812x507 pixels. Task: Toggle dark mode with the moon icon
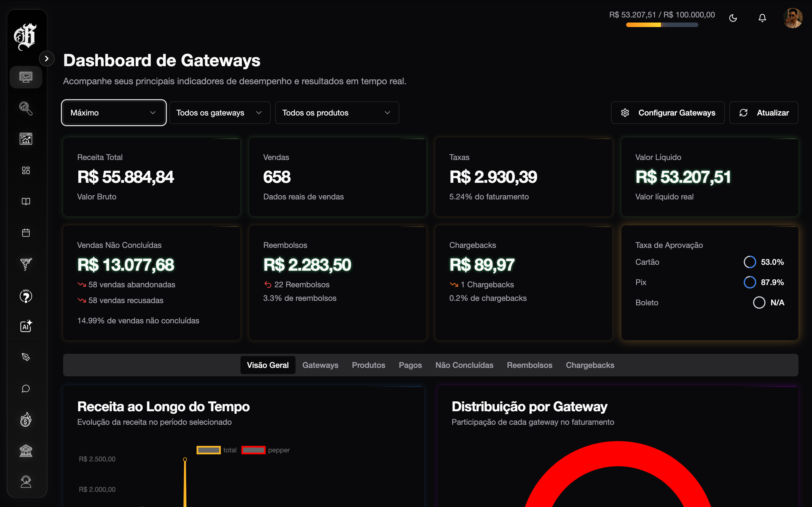pyautogui.click(x=733, y=18)
